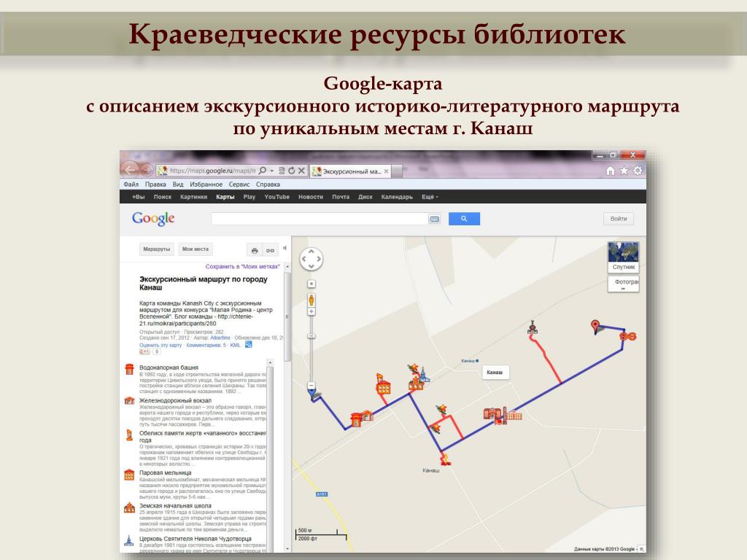Click the Albertino author link
This screenshot has width=747, height=560.
tap(220, 338)
